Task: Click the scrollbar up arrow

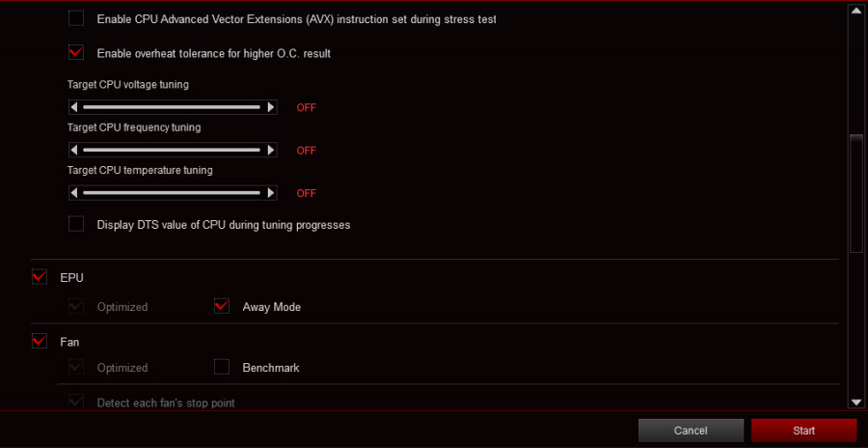Action: pos(856,11)
